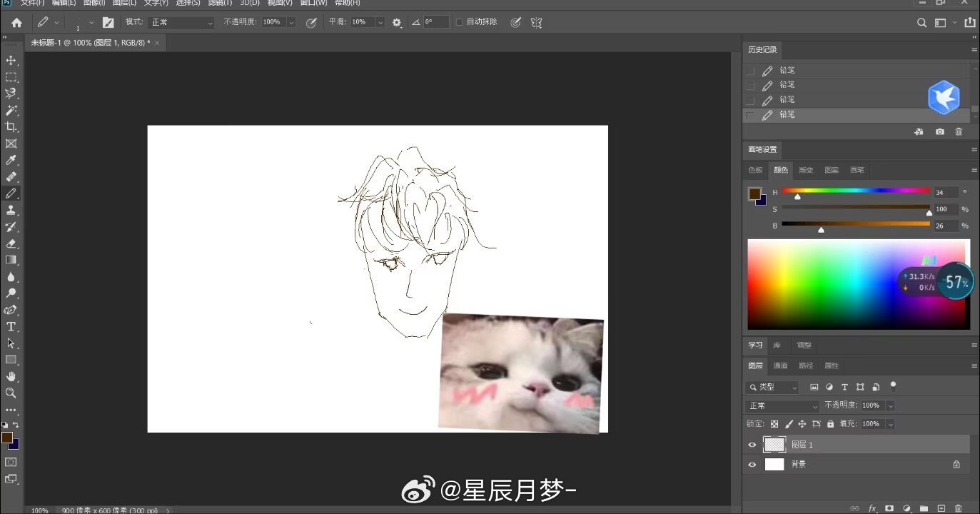This screenshot has height=514, width=980.
Task: Select the Lasso tool
Action: 11,94
